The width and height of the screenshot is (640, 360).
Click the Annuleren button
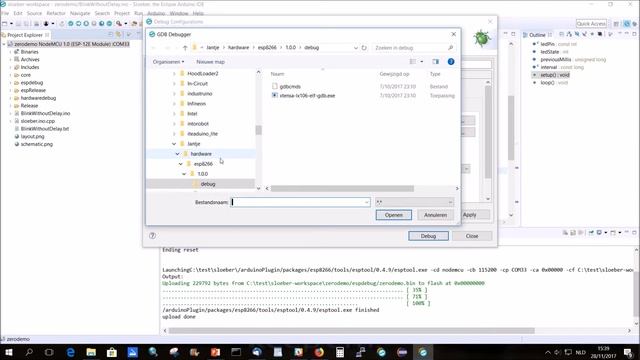point(435,215)
